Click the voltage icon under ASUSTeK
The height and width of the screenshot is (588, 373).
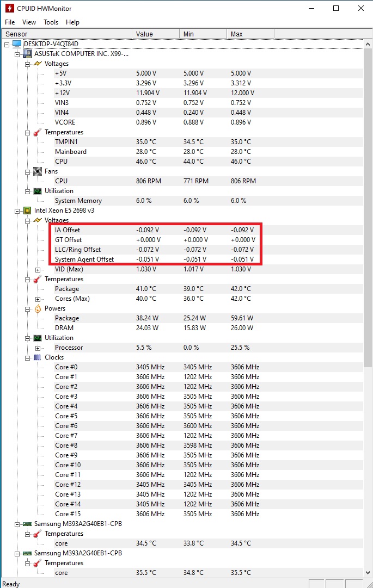coord(38,64)
